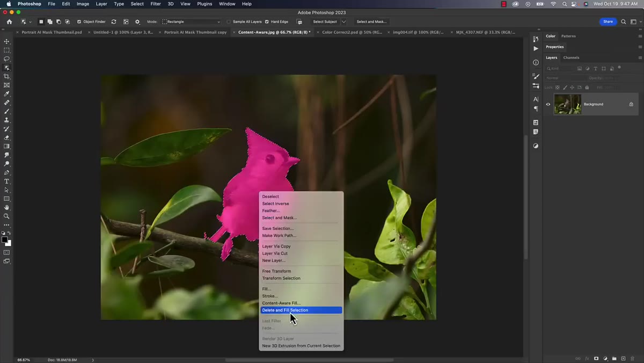644x363 pixels.
Task: Select the Path Selection tool
Action: click(x=6, y=190)
